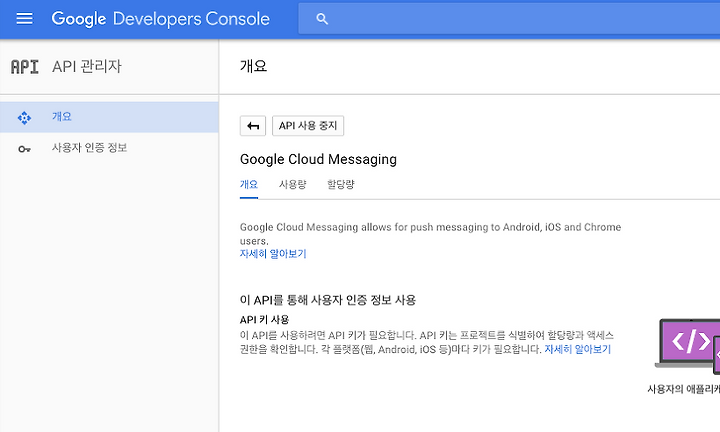Click the key icon for credentials
The height and width of the screenshot is (432, 720).
point(24,149)
